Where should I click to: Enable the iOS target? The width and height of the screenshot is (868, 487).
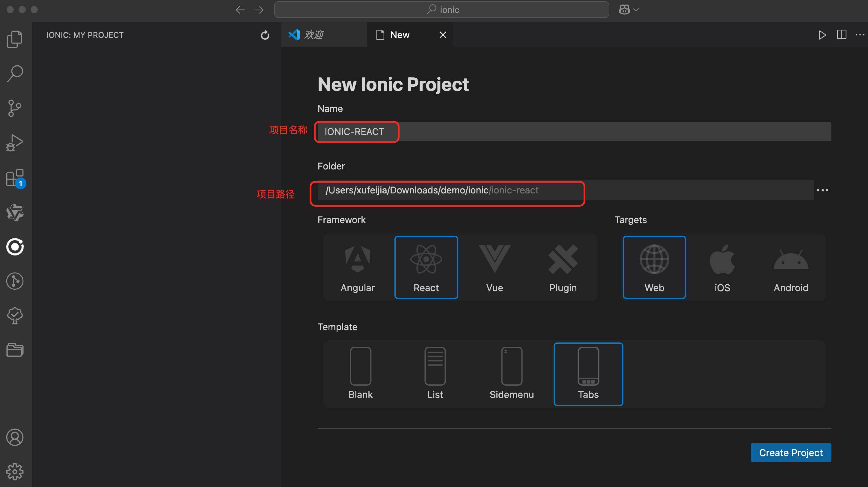(722, 267)
